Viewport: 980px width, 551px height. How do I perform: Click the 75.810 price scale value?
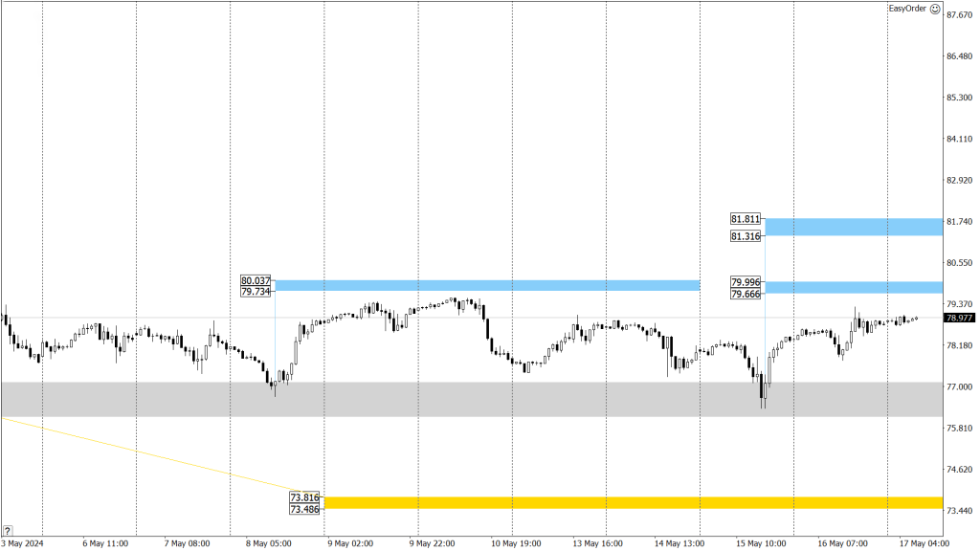pos(959,428)
